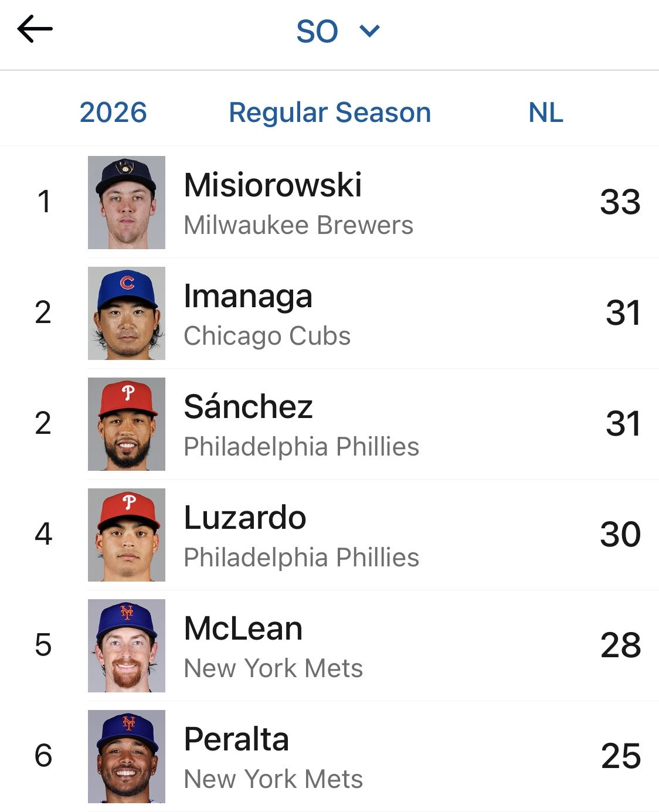
Task: Open Misiorowski's headshot photo
Action: [x=127, y=202]
